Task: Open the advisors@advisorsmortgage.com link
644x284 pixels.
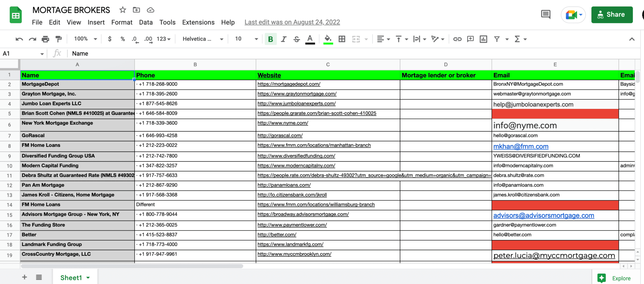Action: click(544, 216)
